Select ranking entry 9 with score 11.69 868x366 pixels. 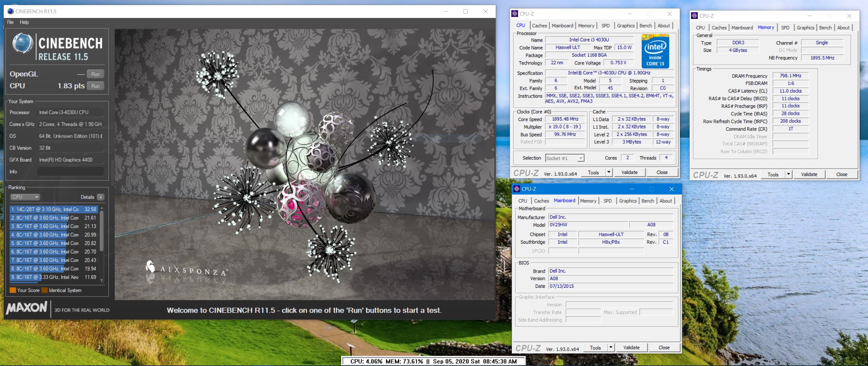[x=54, y=277]
